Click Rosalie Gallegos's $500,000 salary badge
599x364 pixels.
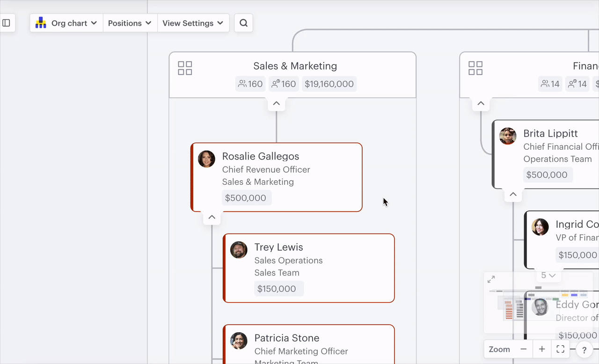point(246,197)
